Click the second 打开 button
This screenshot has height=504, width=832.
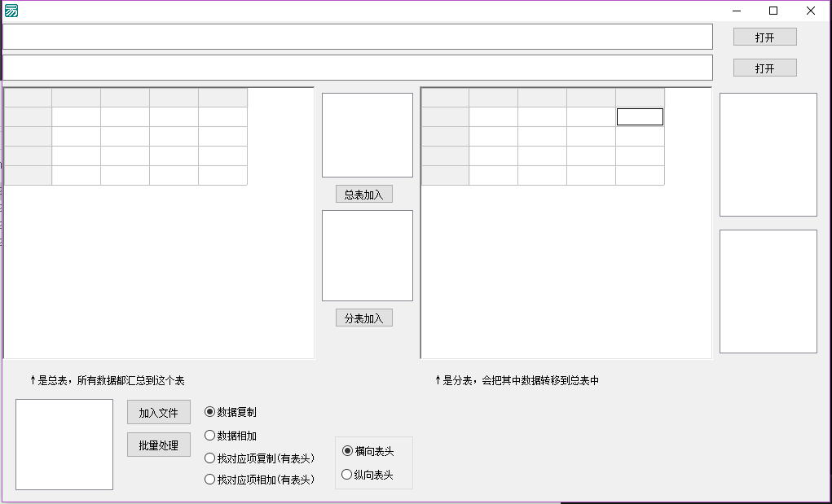(764, 68)
